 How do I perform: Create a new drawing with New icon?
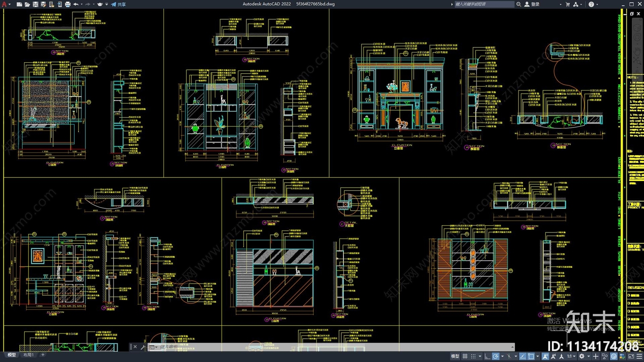pos(19,4)
